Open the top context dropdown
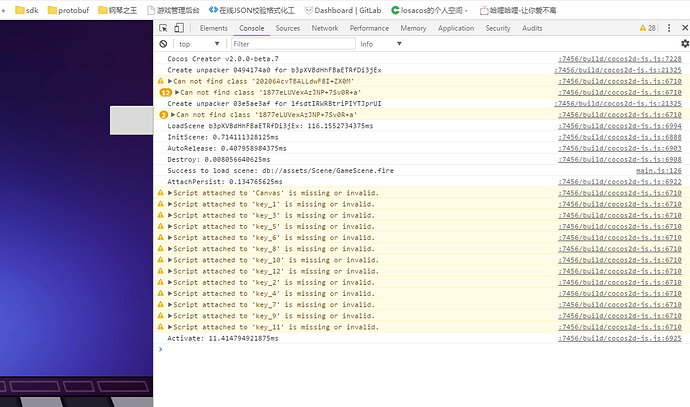 tap(199, 44)
